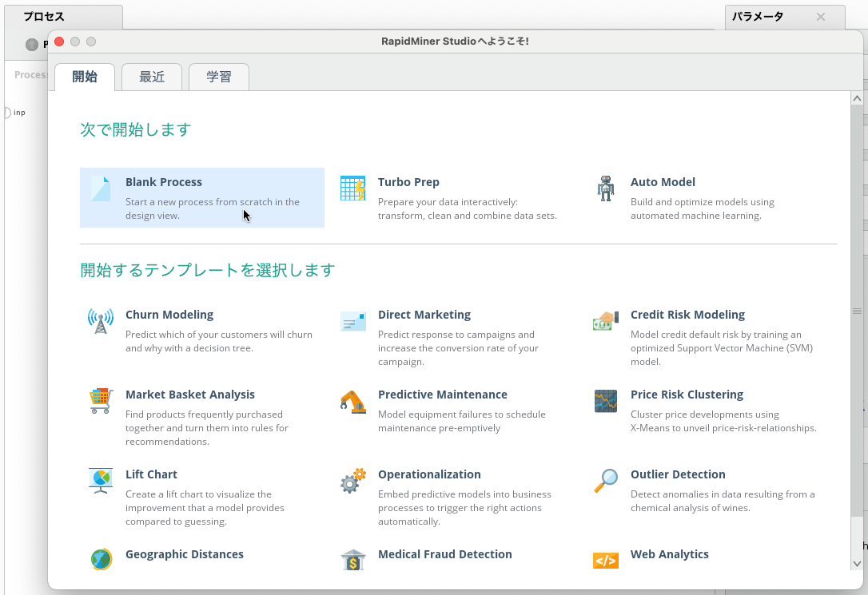The image size is (868, 595).
Task: Open the 学習 tab
Action: (x=219, y=77)
